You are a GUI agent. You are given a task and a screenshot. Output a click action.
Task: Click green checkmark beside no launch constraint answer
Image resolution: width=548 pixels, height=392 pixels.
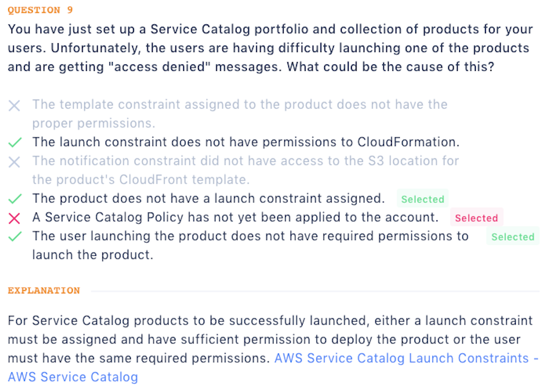[15, 199]
